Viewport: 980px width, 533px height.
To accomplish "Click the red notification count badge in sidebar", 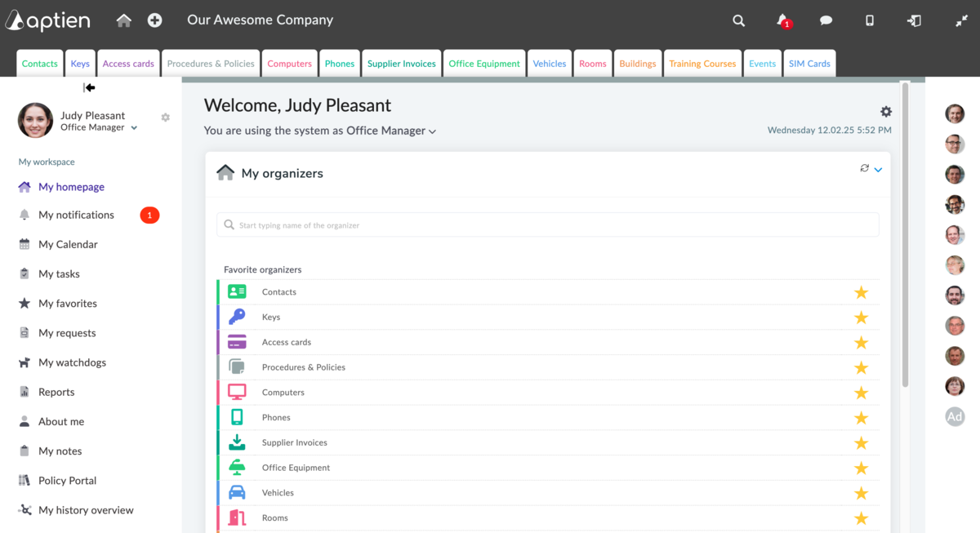I will pos(149,215).
